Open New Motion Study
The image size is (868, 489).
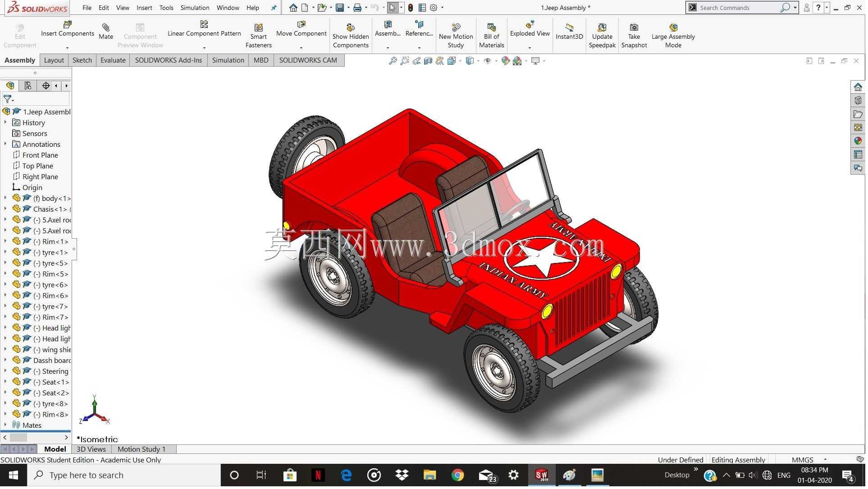(x=456, y=36)
